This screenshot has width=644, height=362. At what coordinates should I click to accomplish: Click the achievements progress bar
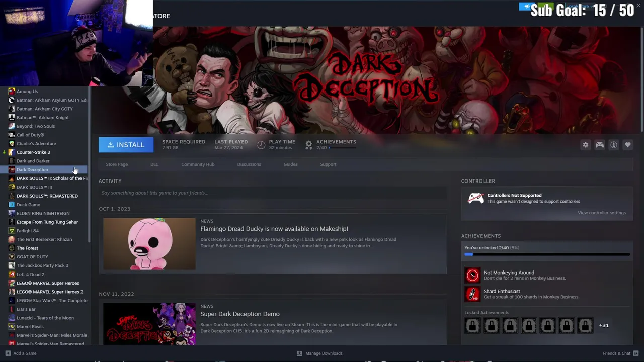tap(547, 254)
